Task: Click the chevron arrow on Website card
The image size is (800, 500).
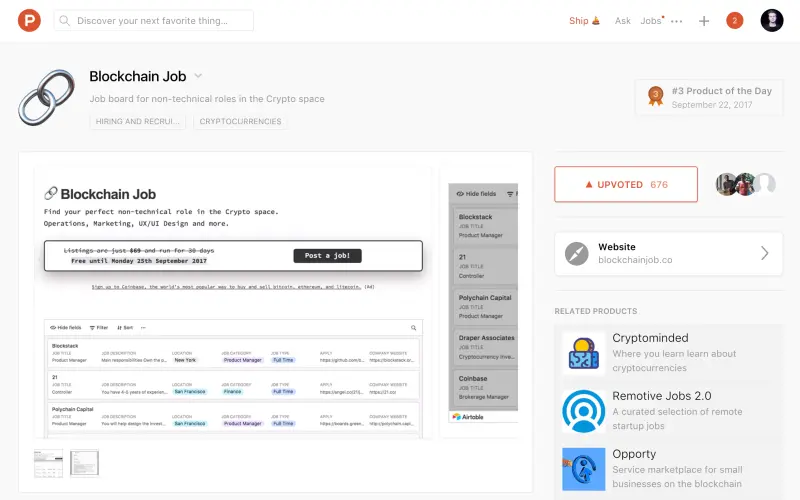Action: 764,253
